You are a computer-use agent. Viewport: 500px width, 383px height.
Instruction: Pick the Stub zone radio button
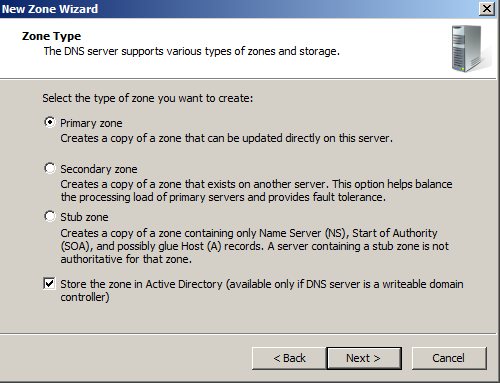[x=50, y=216]
